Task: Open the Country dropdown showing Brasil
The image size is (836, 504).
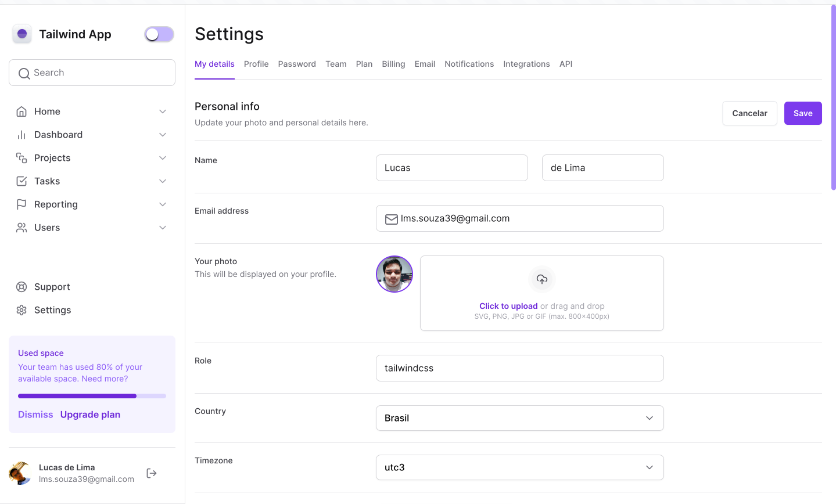Action: tap(519, 418)
